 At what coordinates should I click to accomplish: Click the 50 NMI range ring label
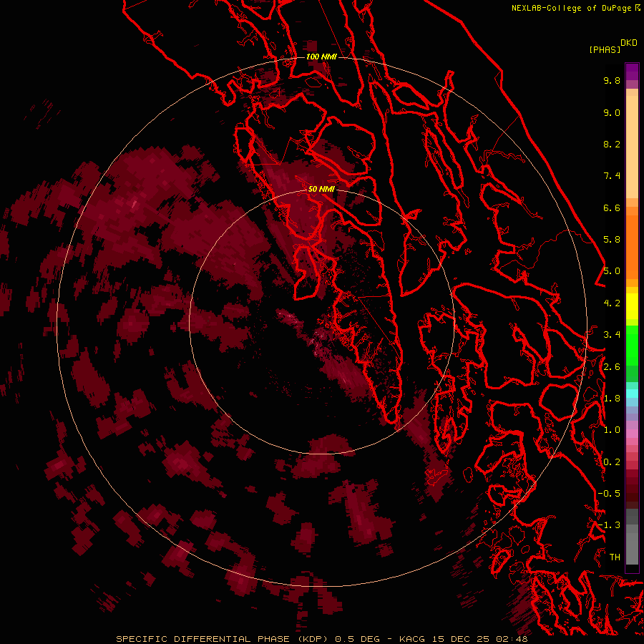point(321,189)
